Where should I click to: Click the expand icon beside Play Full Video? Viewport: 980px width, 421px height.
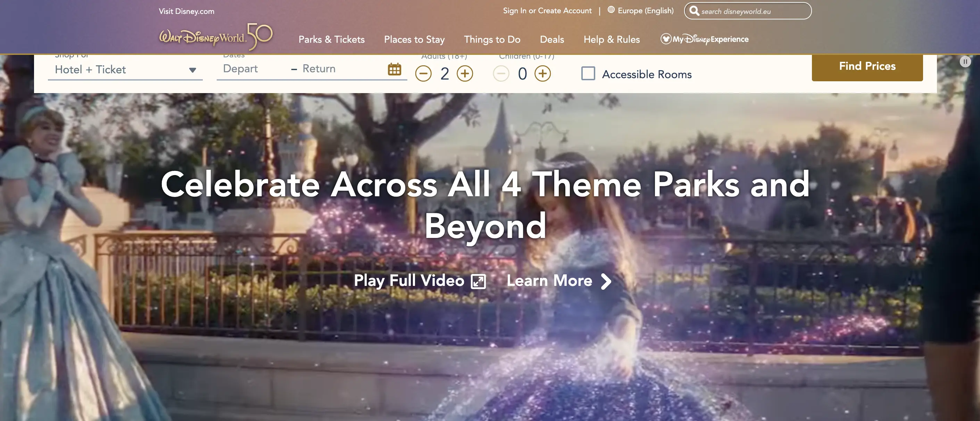478,282
